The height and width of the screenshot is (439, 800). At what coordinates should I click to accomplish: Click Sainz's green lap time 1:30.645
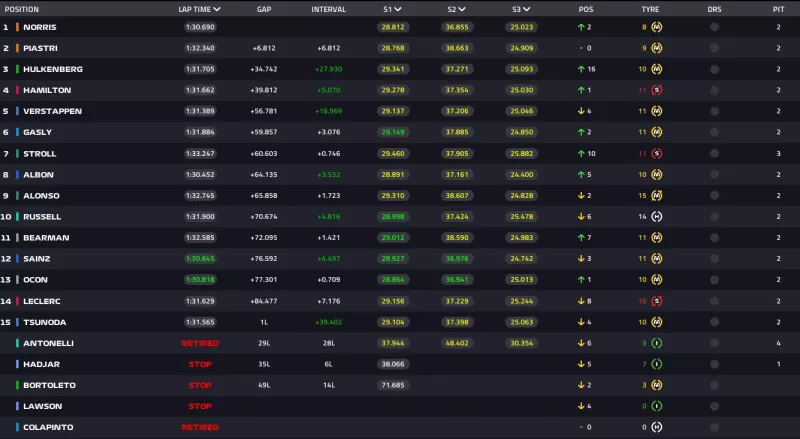click(x=200, y=258)
